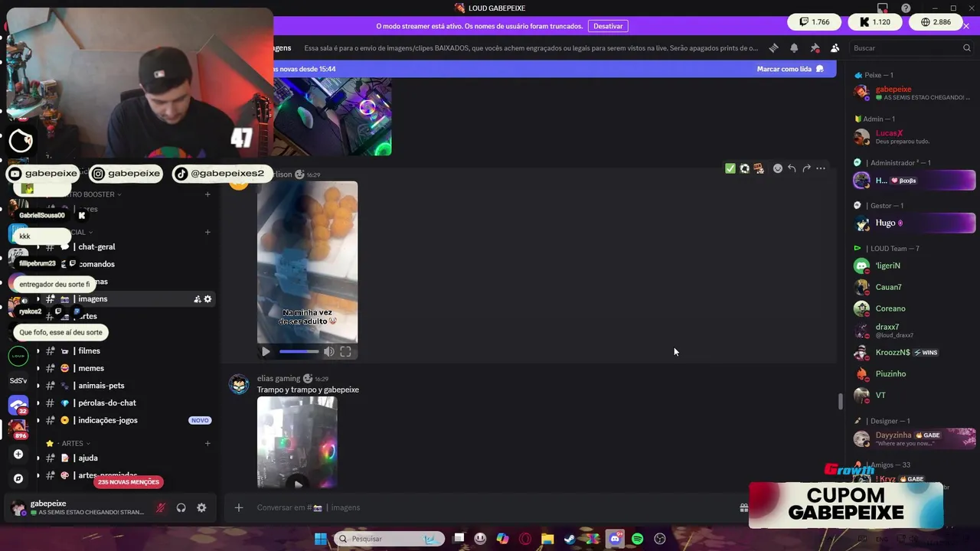Create invite icon on imagens channel
Viewport: 980px width, 551px height.
197,298
